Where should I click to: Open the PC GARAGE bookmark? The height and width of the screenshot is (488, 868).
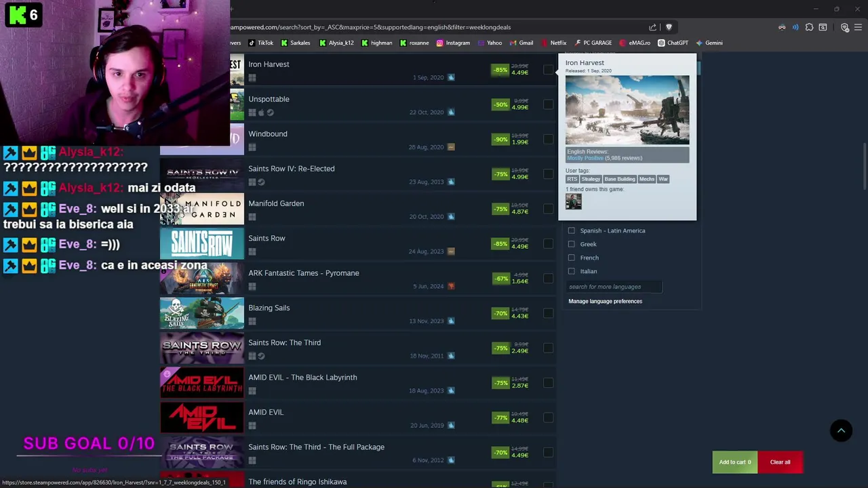click(x=593, y=43)
